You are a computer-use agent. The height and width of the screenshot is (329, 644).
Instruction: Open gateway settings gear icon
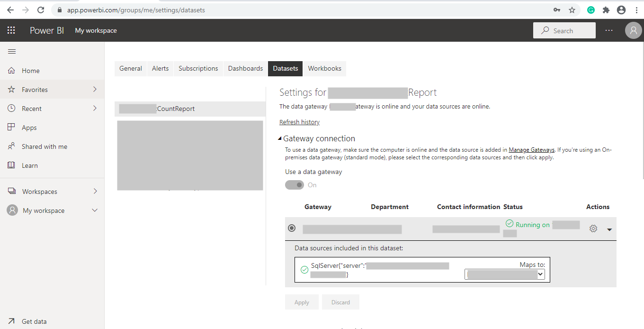(x=593, y=228)
